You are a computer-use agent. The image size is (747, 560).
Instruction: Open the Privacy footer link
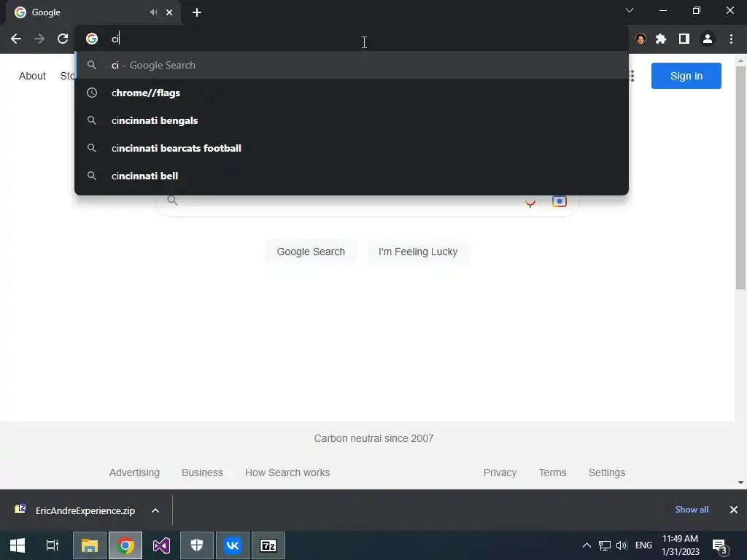[x=500, y=472]
